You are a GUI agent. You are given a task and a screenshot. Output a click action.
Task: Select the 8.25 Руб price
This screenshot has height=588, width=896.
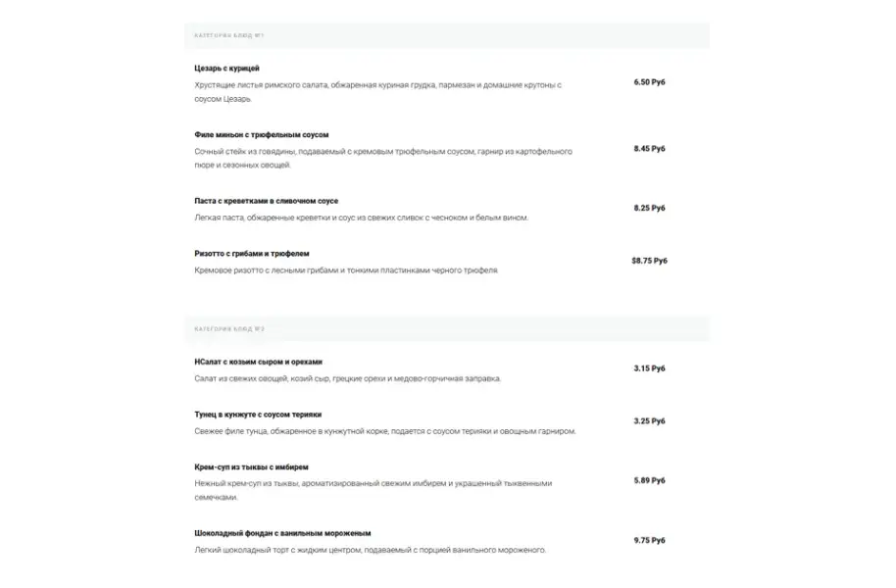[x=649, y=208]
